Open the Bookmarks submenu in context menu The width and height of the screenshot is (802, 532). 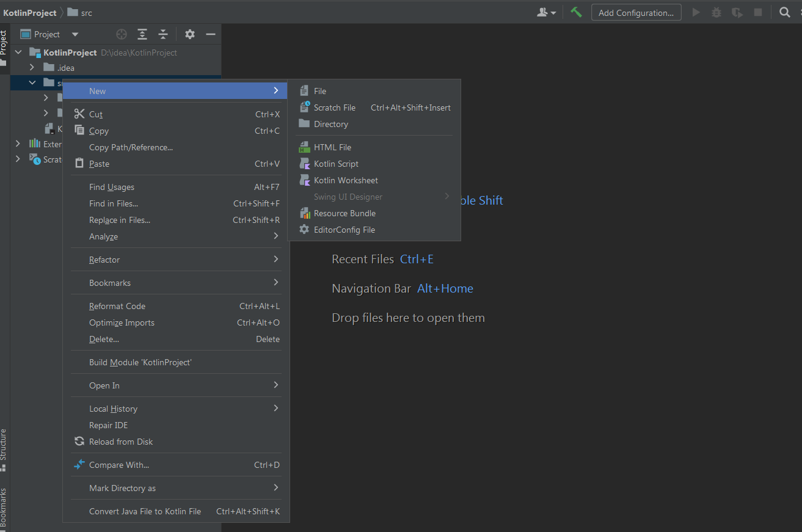176,283
